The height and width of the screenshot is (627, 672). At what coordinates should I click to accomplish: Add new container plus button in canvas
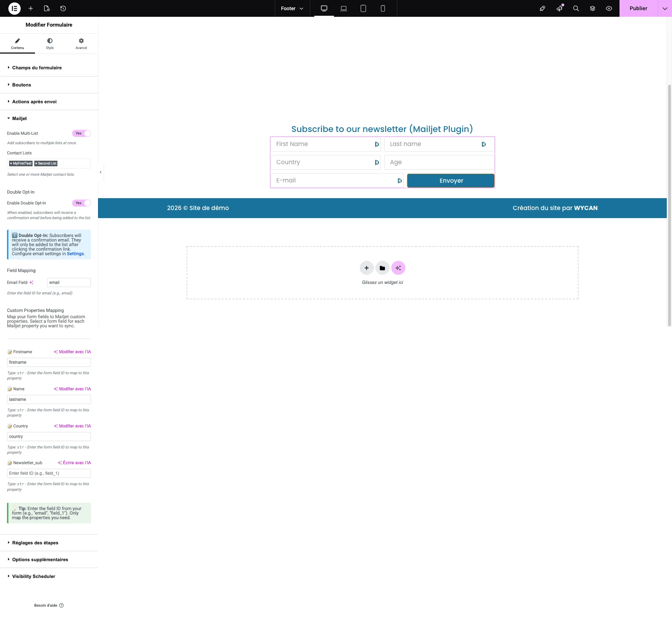coord(366,268)
